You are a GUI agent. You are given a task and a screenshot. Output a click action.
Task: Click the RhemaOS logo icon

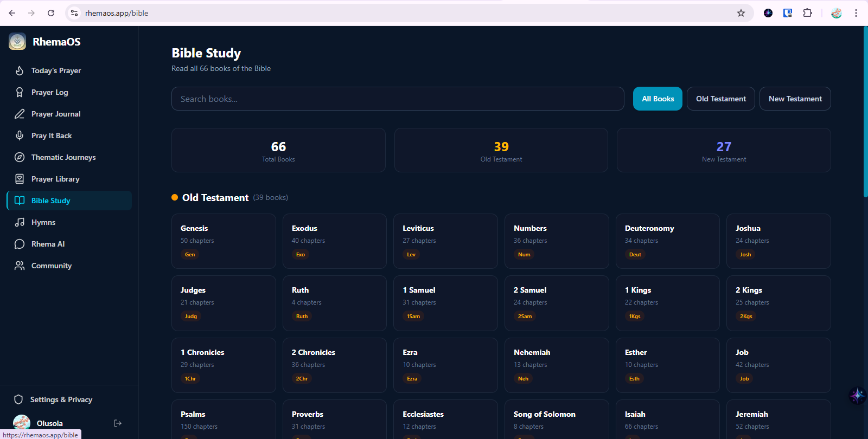pyautogui.click(x=17, y=41)
